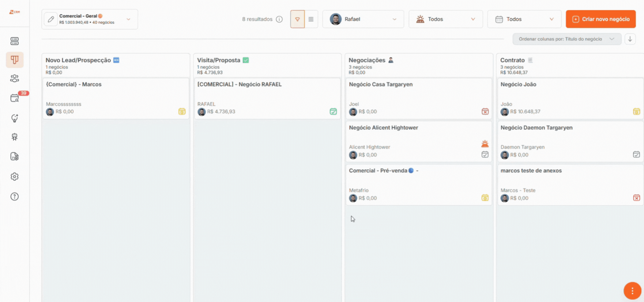Click the pencil edit pipeline icon
Image resolution: width=644 pixels, height=302 pixels.
point(51,19)
